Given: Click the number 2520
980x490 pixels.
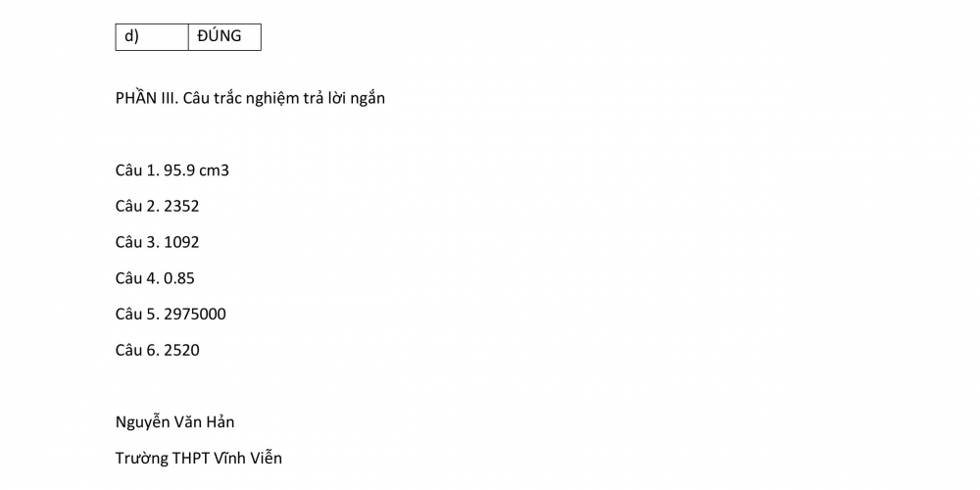Looking at the screenshot, I should pyautogui.click(x=182, y=350).
